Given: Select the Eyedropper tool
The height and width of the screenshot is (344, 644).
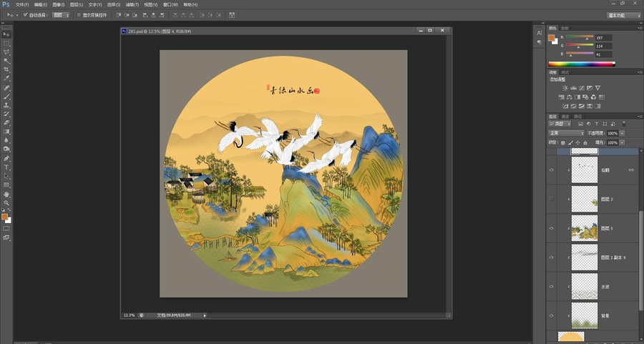Looking at the screenshot, I should click(6, 79).
